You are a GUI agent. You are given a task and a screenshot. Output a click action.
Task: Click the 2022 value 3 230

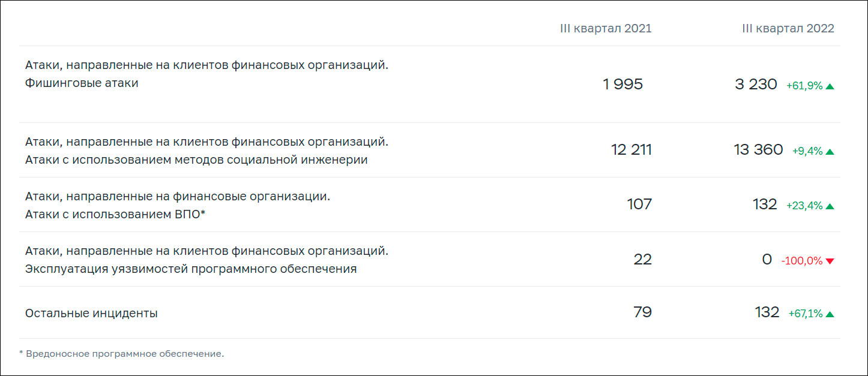point(756,85)
